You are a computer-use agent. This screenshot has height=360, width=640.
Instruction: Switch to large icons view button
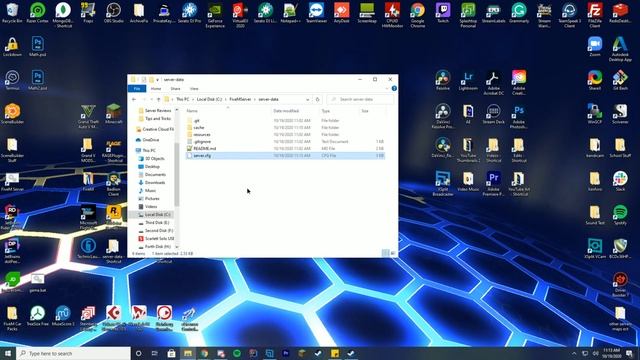point(393,253)
